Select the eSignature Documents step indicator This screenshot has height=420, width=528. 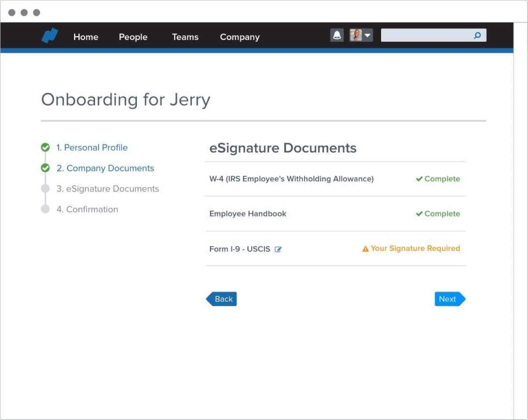pos(45,188)
